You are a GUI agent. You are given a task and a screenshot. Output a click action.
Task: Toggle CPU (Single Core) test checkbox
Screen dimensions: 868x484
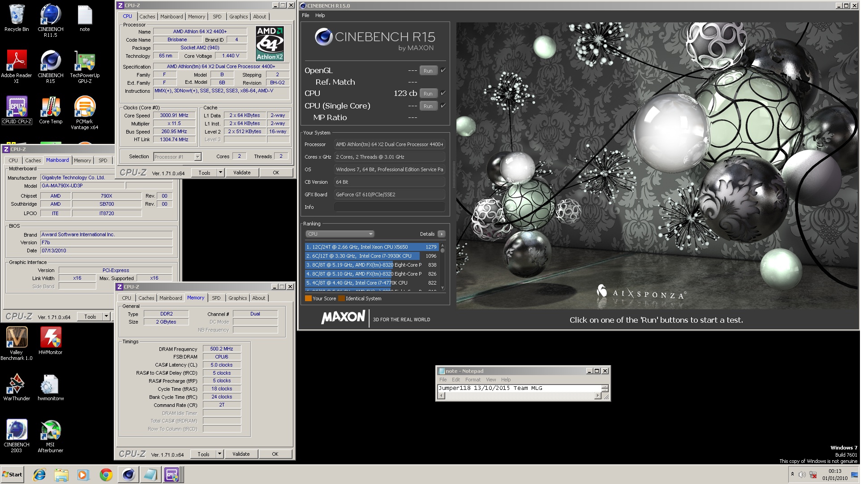point(443,106)
